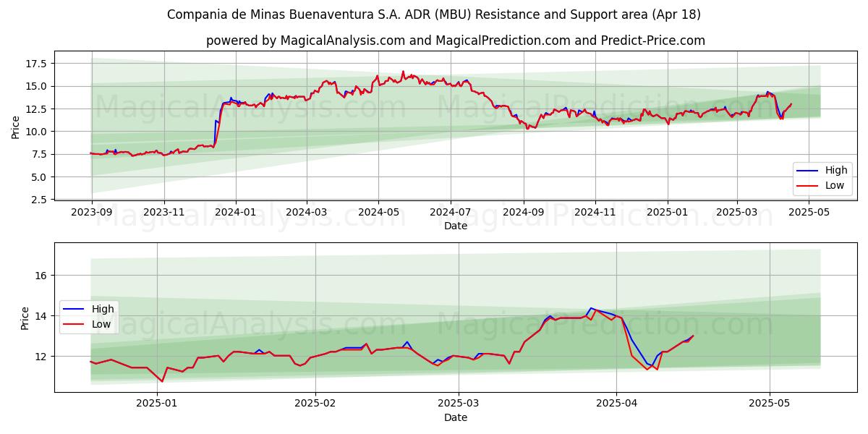Screen dimensions: 868x434
Task: Click 'High' in the bottom chart legend
Action: pos(103,309)
